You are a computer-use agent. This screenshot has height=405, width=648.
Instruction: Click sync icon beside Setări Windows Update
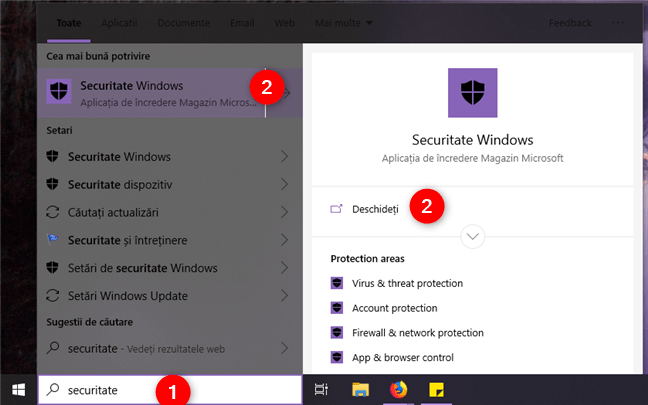[x=52, y=295]
